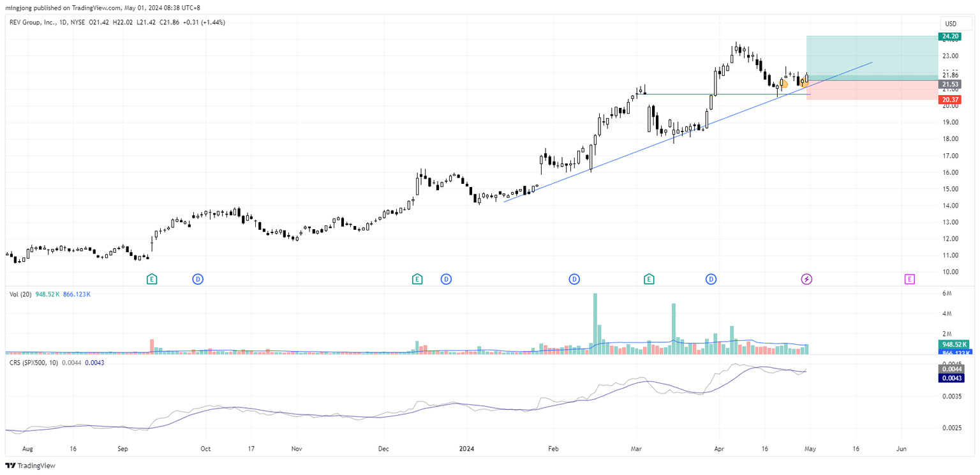
Task: Click the "REV Group, Inc." symbol name
Action: (x=33, y=21)
